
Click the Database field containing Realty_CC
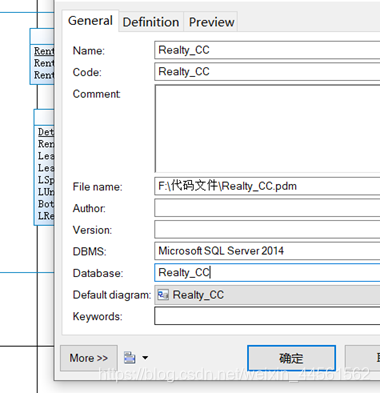click(267, 273)
